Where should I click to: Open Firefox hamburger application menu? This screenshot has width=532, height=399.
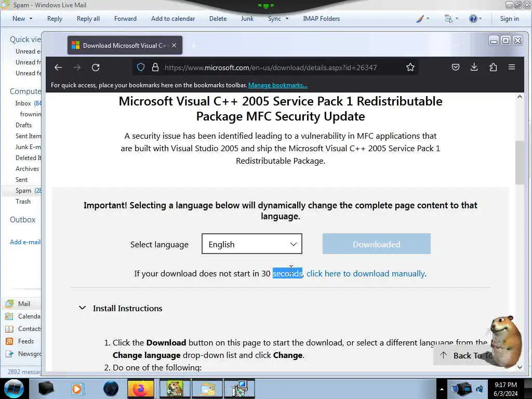click(512, 67)
